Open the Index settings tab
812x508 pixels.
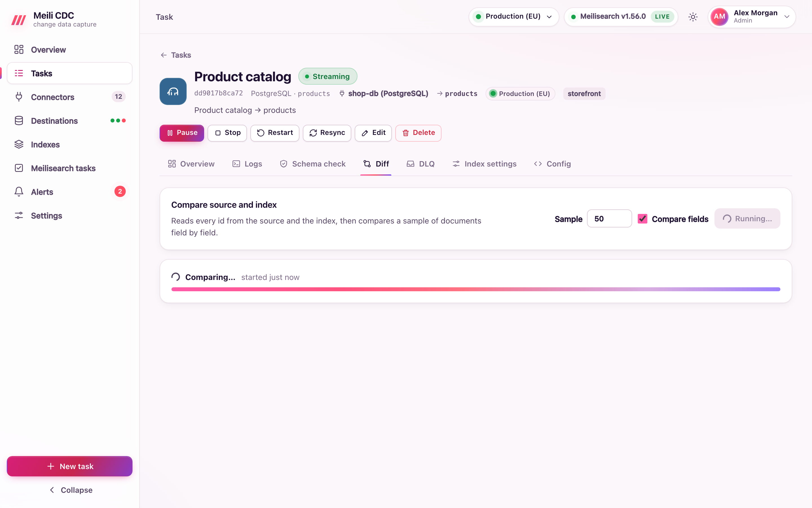484,164
